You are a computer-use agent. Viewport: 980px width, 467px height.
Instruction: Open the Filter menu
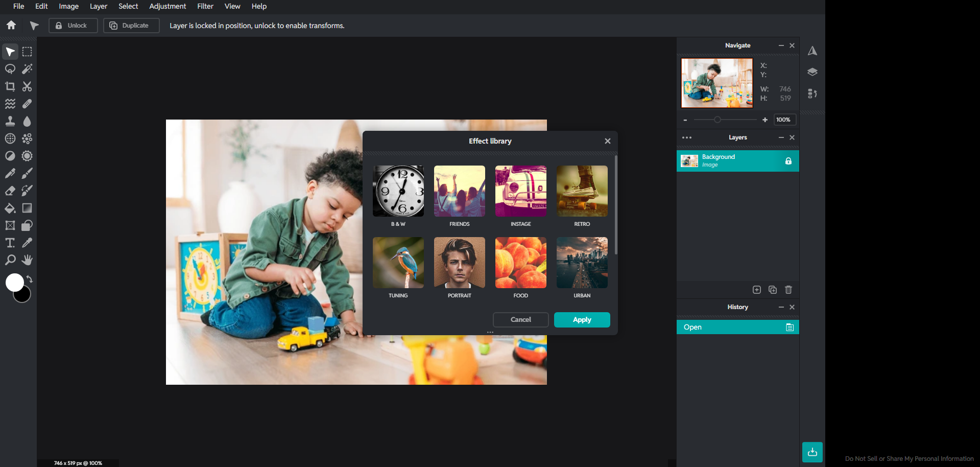pos(205,6)
